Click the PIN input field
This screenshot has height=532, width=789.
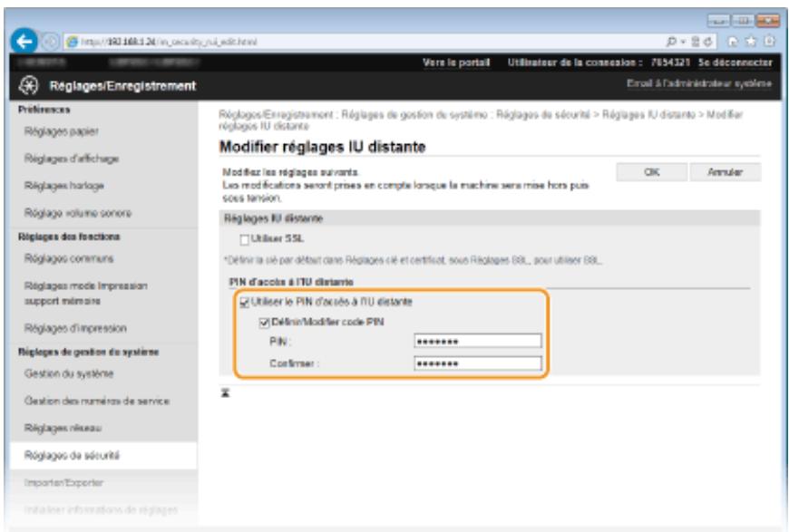[478, 341]
